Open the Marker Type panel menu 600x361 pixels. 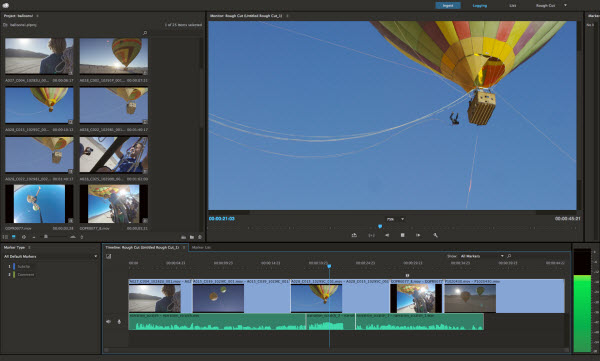pyautogui.click(x=29, y=248)
